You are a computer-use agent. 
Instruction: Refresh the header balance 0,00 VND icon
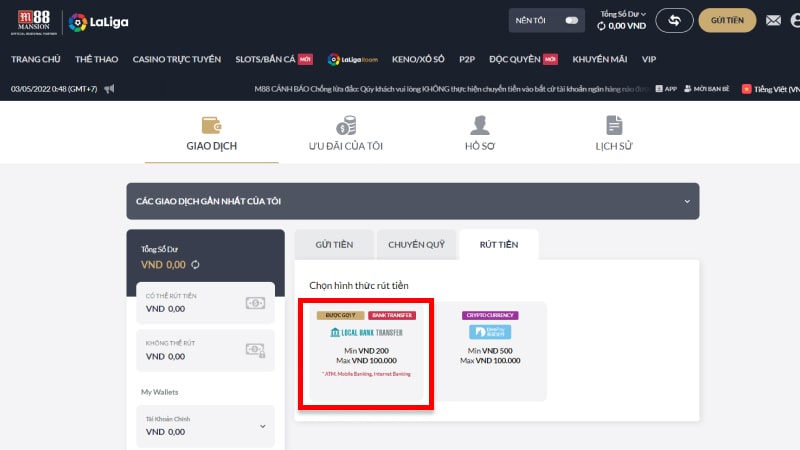coord(601,26)
